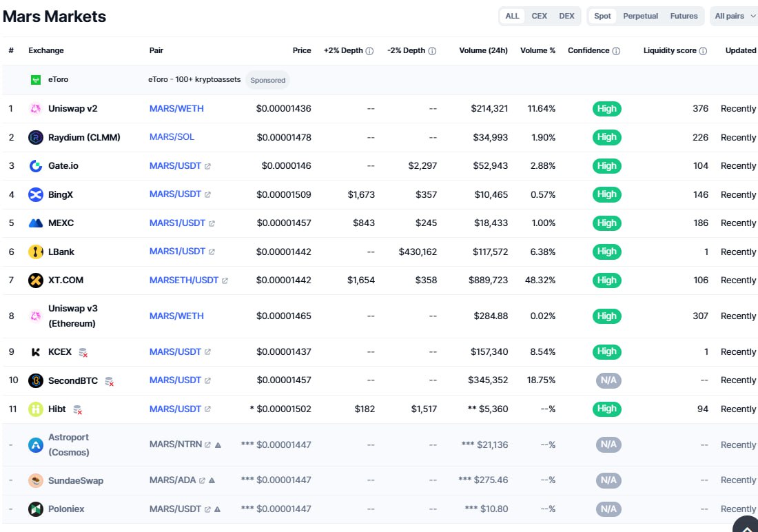This screenshot has width=758, height=532.
Task: Switch to the Perpetual markets tab
Action: click(641, 16)
